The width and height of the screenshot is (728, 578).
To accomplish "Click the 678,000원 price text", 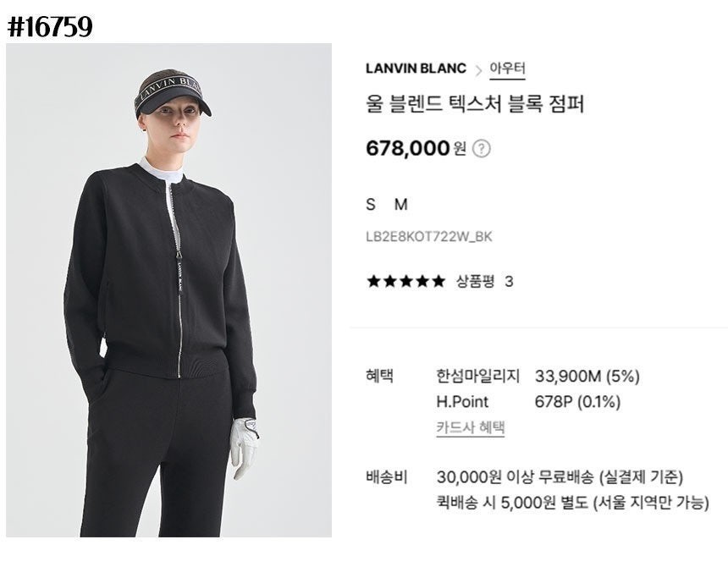I will click(416, 149).
